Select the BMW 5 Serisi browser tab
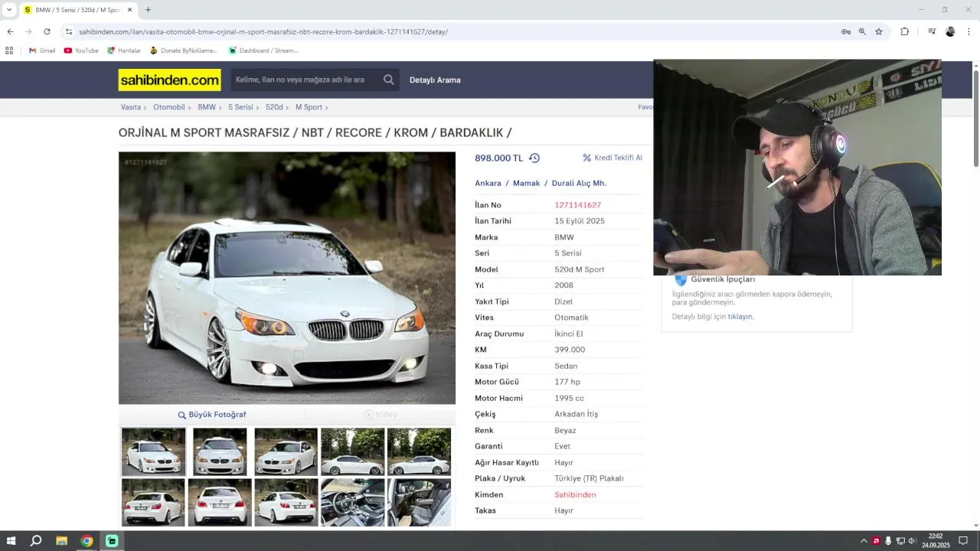 (x=77, y=10)
